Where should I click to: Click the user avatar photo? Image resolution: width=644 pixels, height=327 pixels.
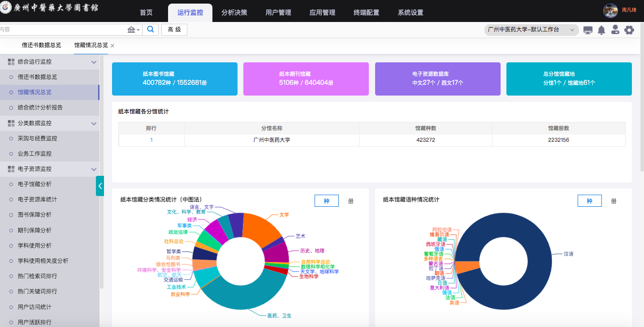pos(610,10)
